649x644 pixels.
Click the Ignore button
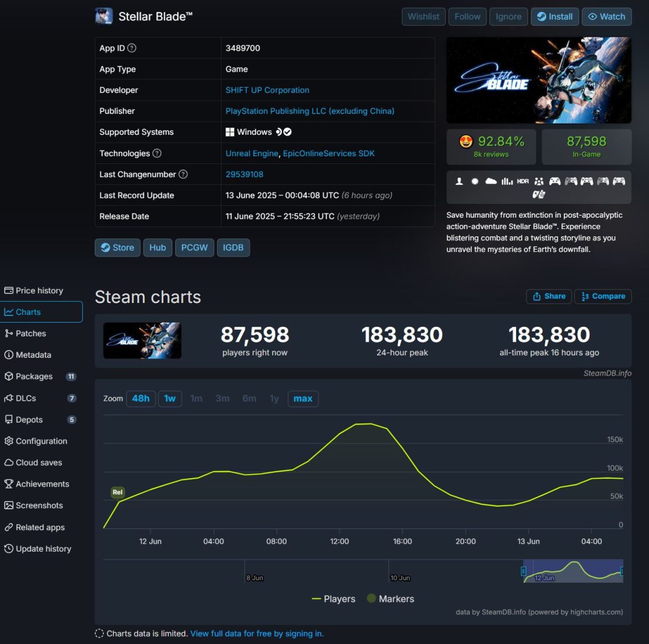point(508,17)
